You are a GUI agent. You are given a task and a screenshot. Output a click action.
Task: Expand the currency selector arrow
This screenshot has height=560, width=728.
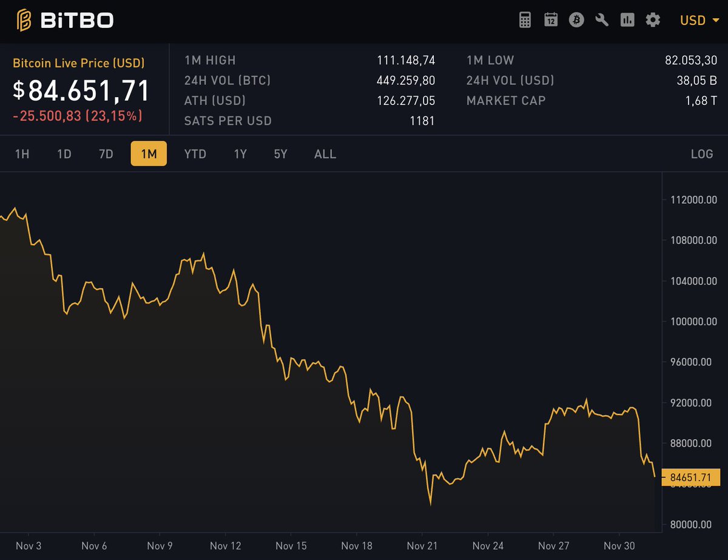click(x=716, y=20)
